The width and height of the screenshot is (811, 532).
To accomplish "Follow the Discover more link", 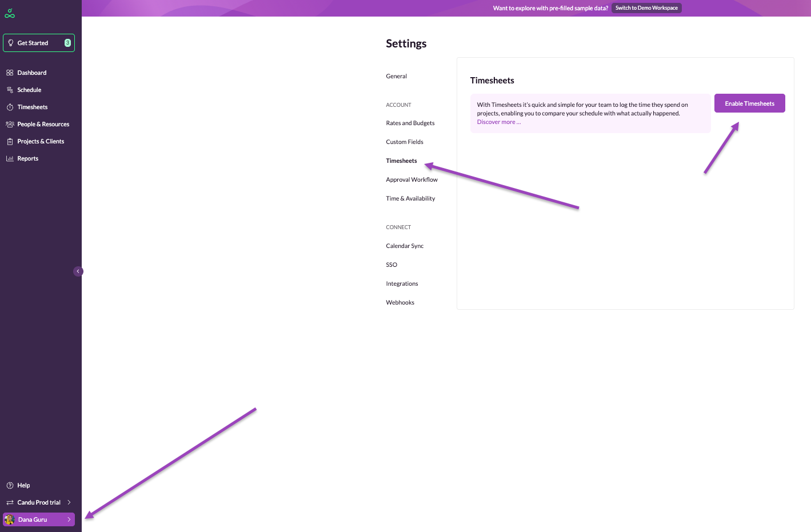I will coord(498,122).
